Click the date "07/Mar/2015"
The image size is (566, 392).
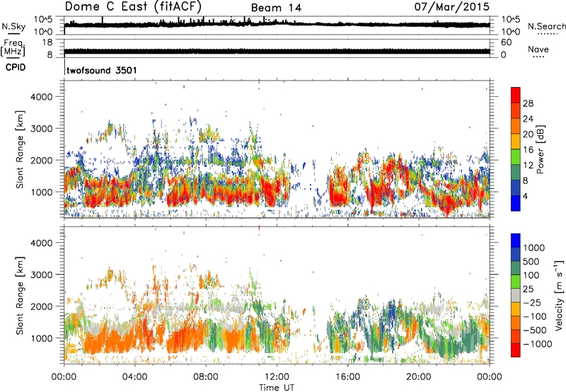click(452, 6)
